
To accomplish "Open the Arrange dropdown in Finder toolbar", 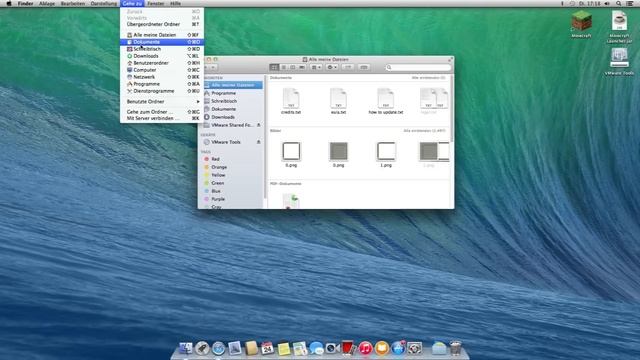I will point(316,67).
